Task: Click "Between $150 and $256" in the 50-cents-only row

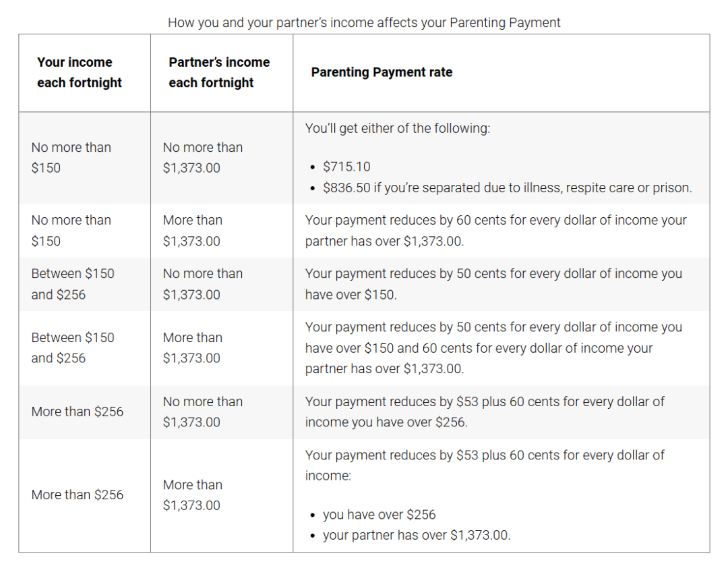Action: point(72,283)
